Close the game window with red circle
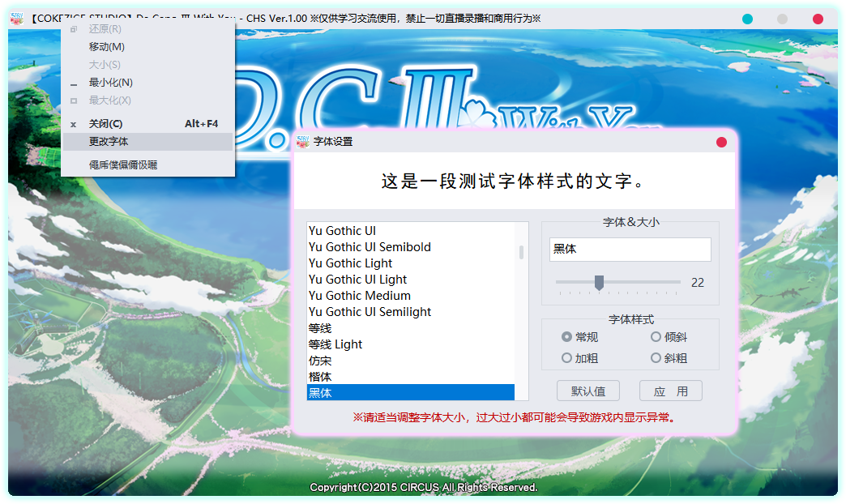846x504 pixels. [x=818, y=19]
